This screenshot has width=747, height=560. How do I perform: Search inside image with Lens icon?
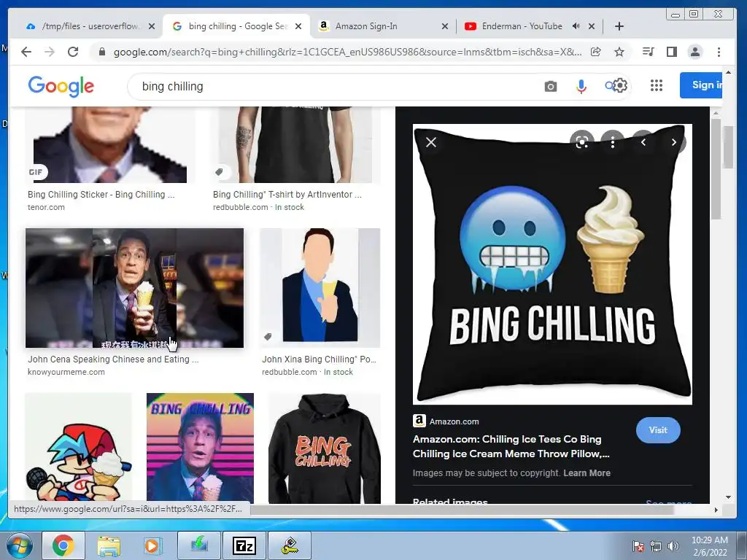(581, 142)
